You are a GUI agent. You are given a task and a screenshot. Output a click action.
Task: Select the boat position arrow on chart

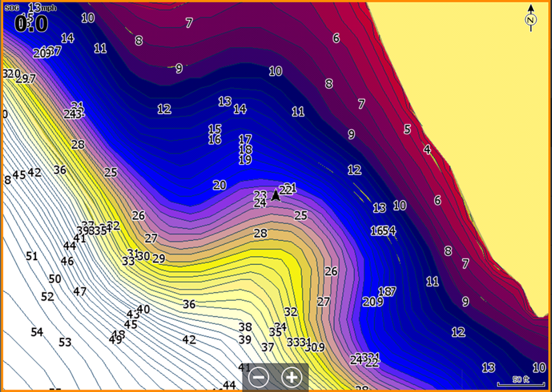pyautogui.click(x=275, y=195)
